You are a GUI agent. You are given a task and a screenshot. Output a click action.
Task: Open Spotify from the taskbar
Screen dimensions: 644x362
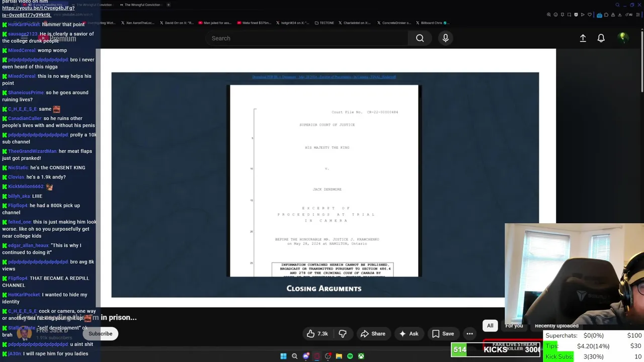tap(350, 356)
